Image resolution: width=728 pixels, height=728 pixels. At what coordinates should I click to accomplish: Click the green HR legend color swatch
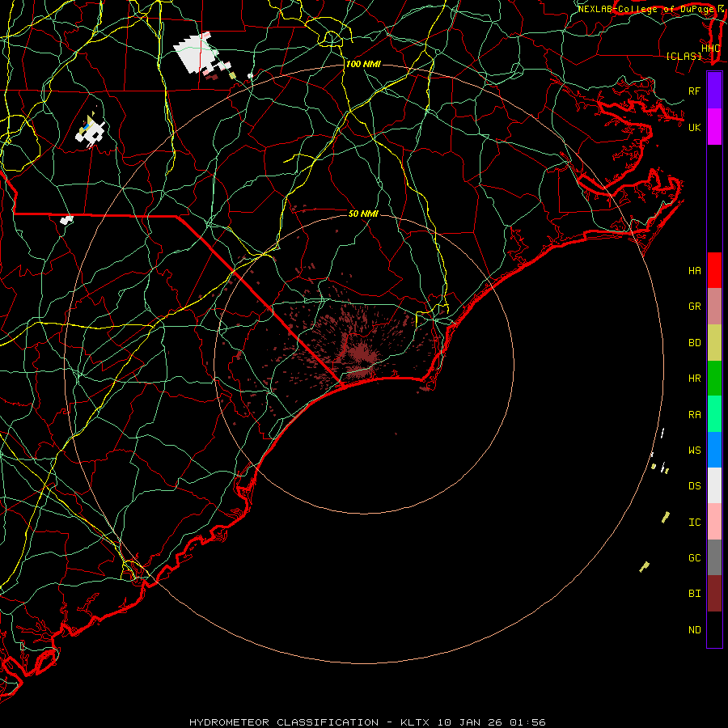[714, 379]
